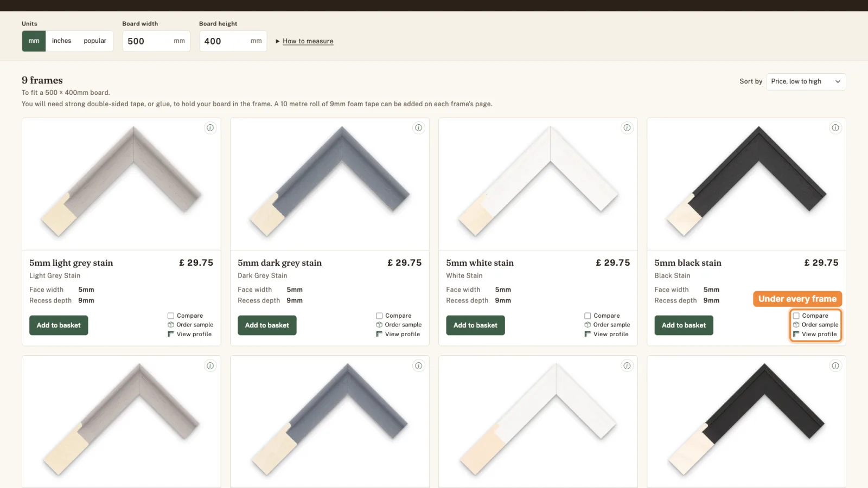View profile of 5mm white stain
868x488 pixels.
(x=607, y=335)
